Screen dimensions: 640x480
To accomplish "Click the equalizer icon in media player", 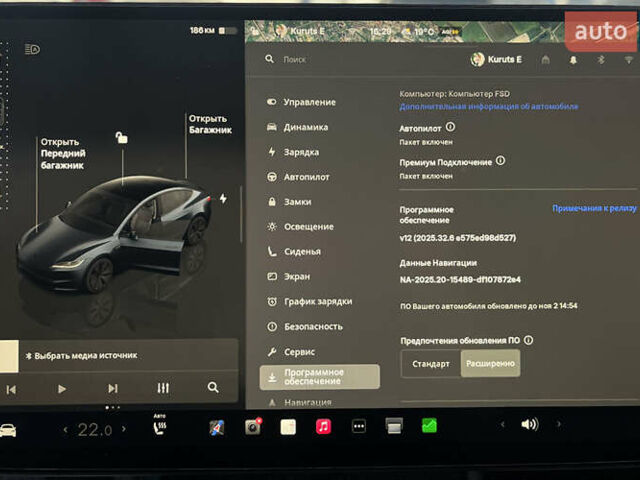I will 163,388.
